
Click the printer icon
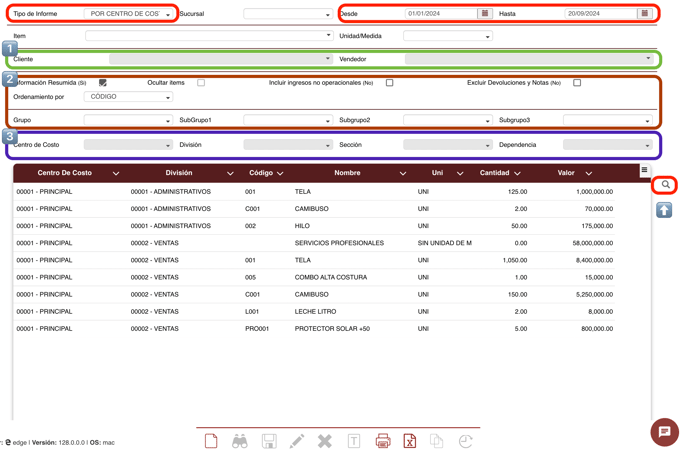pyautogui.click(x=383, y=441)
